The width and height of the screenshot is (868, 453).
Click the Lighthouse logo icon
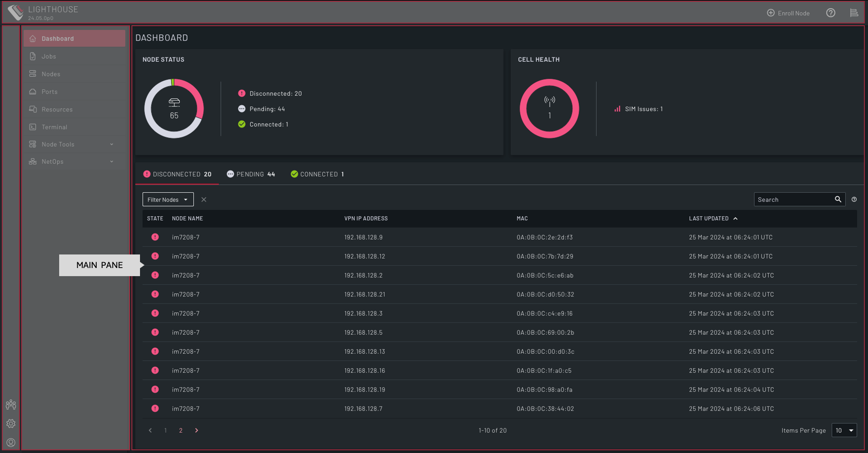[x=16, y=12]
